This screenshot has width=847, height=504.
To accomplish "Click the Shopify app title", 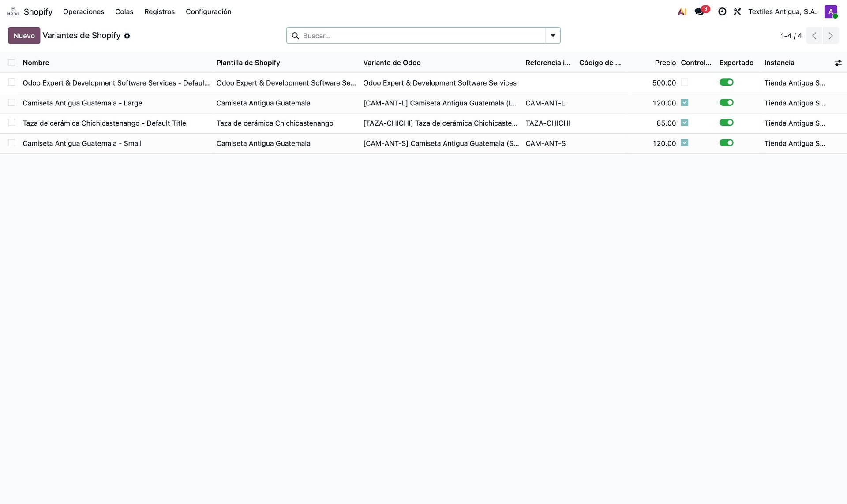I will tap(38, 11).
